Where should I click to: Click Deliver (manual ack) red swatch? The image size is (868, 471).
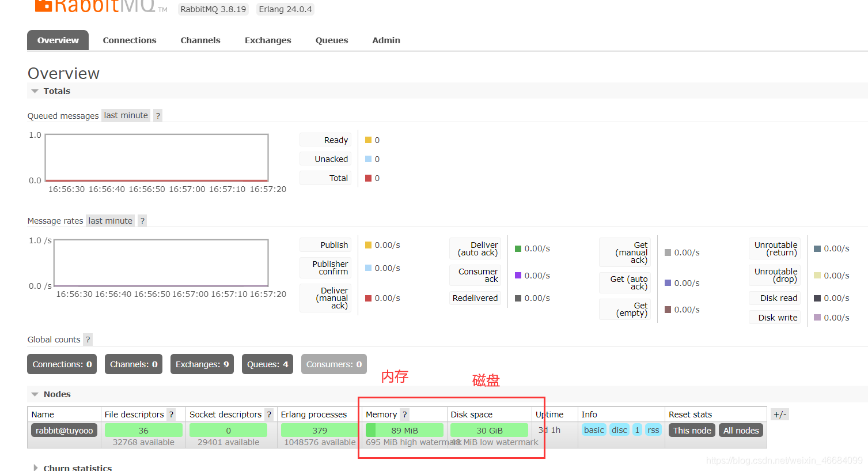369,298
